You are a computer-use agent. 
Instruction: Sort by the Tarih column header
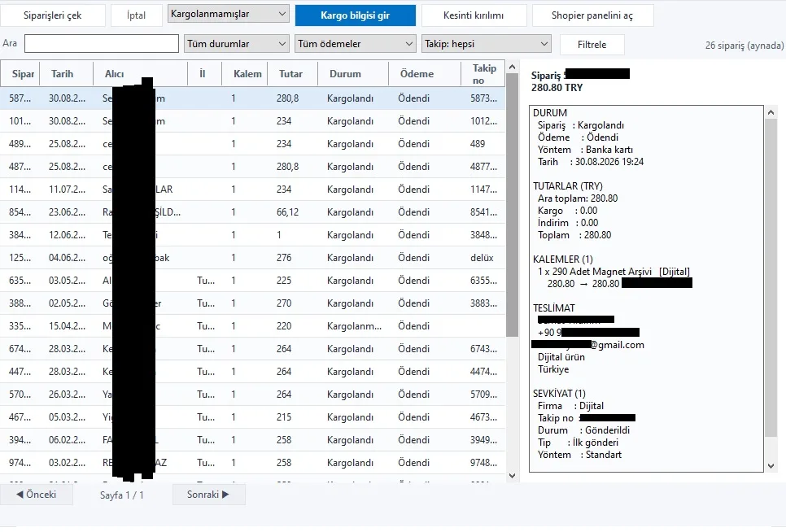66,74
